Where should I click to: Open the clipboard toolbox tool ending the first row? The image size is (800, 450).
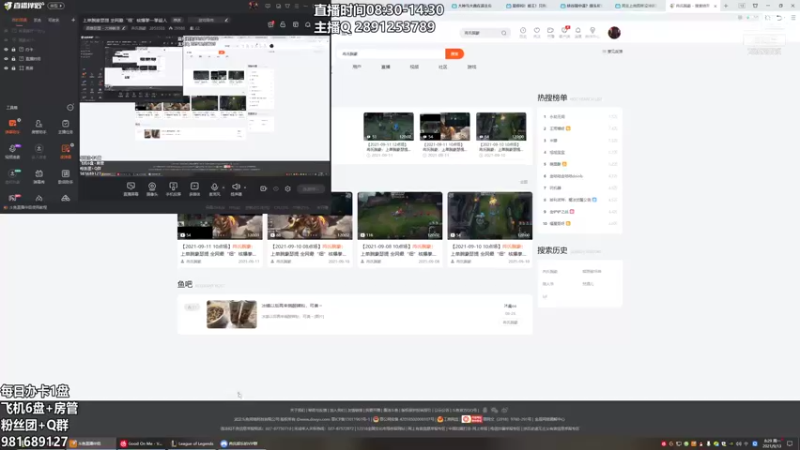65,126
